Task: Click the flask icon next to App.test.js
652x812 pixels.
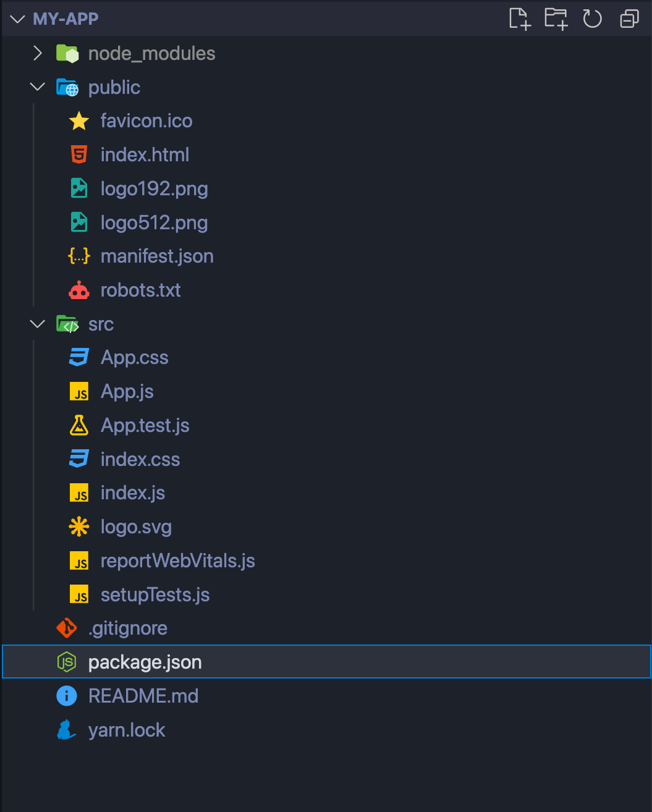Action: point(78,425)
